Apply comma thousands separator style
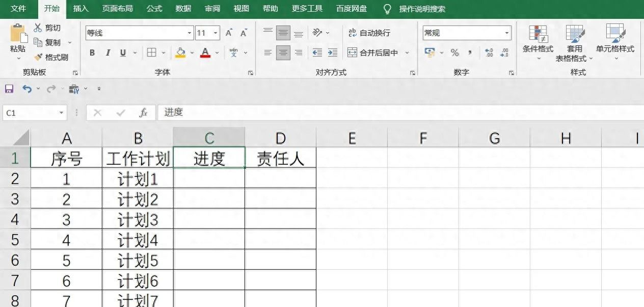 point(470,53)
